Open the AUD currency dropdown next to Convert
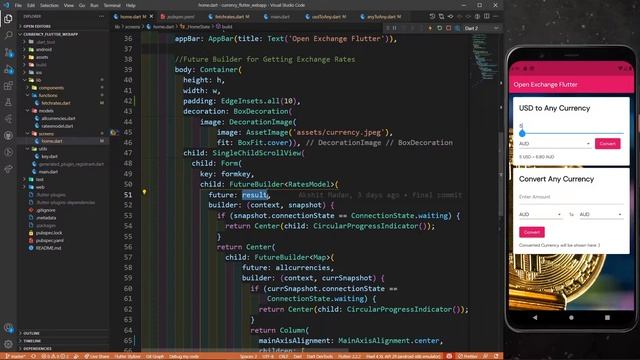 point(555,144)
